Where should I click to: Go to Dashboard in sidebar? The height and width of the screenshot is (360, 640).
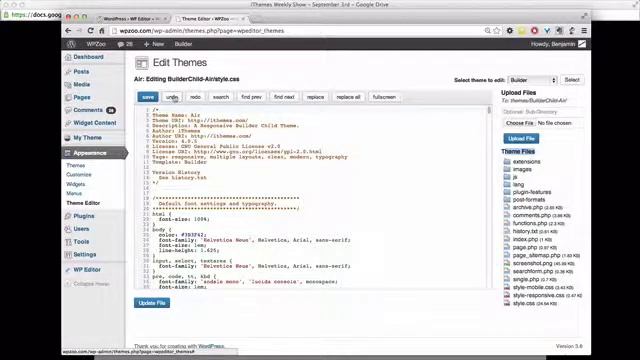88,57
